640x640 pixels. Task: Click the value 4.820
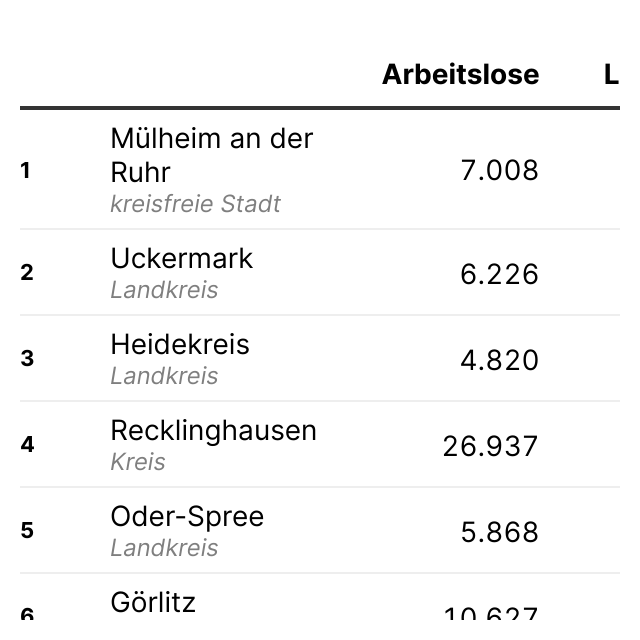pos(499,360)
